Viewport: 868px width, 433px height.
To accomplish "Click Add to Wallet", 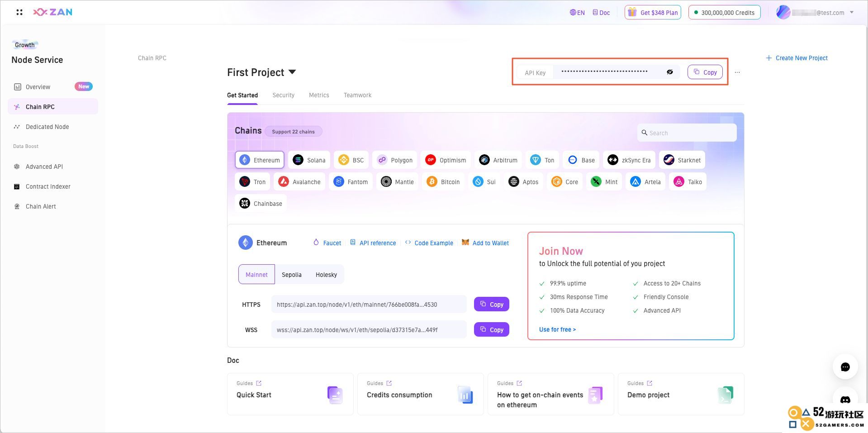I will 485,243.
